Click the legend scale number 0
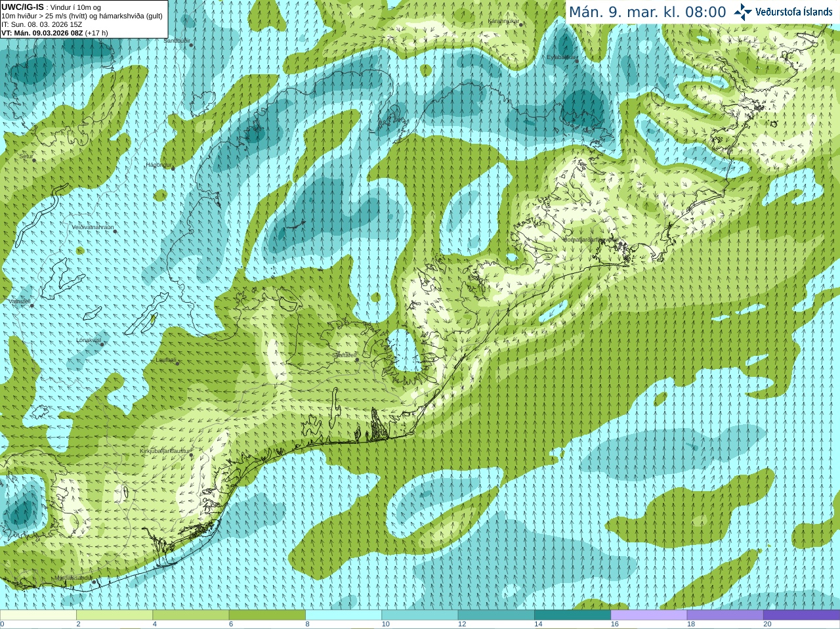The height and width of the screenshot is (629, 840). click(x=2, y=624)
